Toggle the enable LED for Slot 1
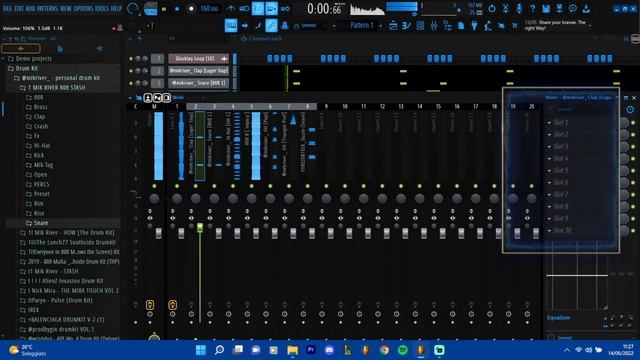Screen dimensions: 640x360 pos(633,122)
